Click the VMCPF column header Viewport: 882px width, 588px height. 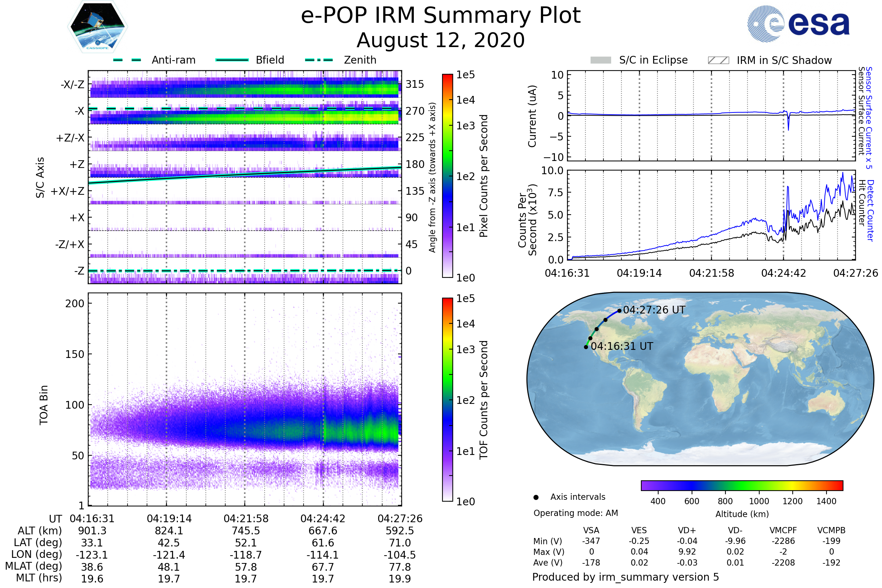[x=783, y=531]
